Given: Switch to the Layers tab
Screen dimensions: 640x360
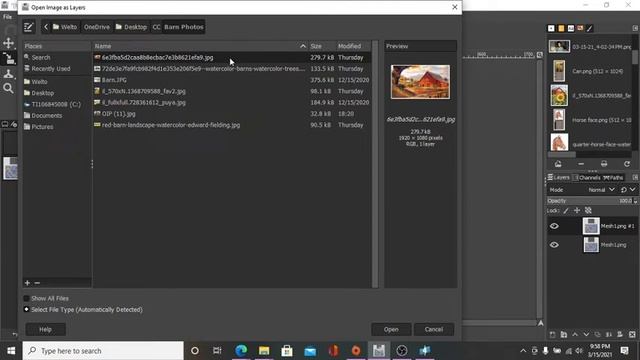Looking at the screenshot, I should (559, 178).
